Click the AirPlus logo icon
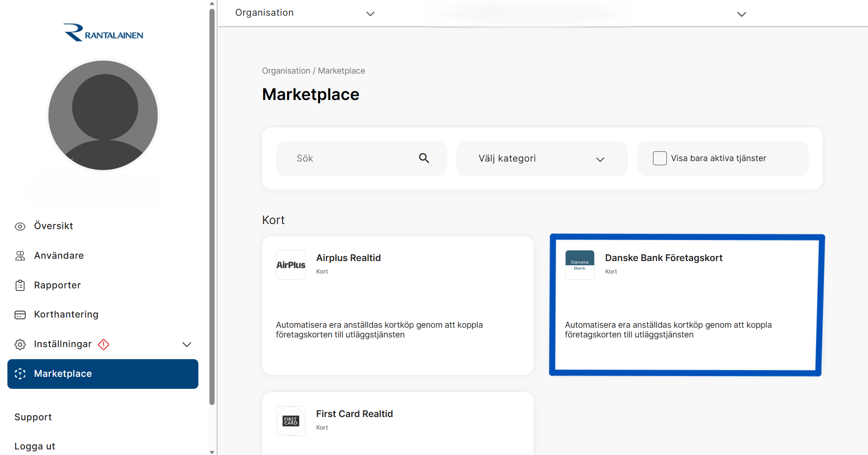 tap(291, 265)
